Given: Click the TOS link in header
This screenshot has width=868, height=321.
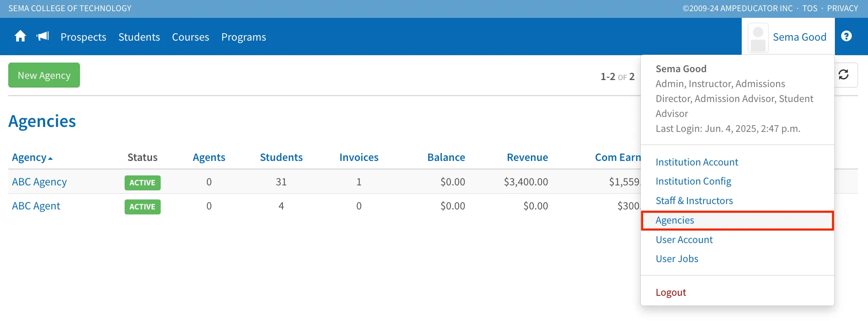Looking at the screenshot, I should (810, 8).
